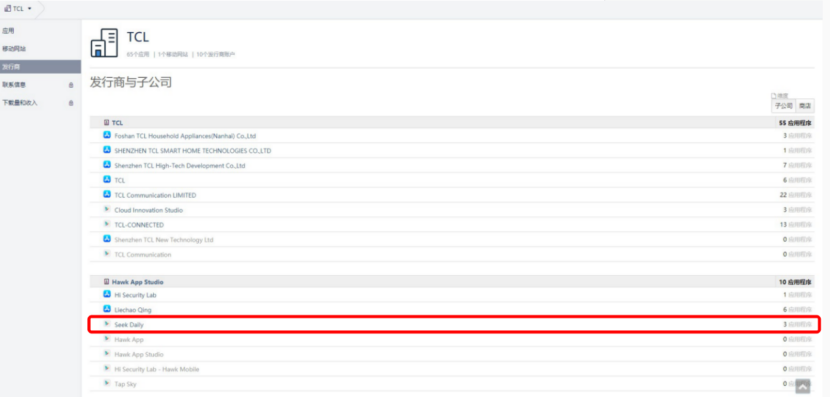Click the Google Play icon beside Cloud Innovation Studio

coord(107,210)
